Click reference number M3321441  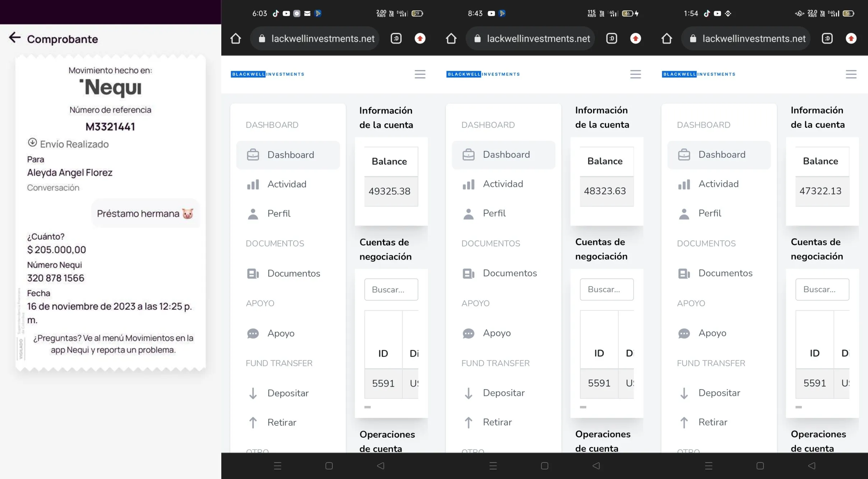click(x=110, y=126)
